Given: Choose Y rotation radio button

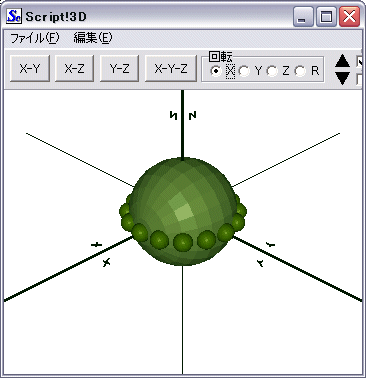Looking at the screenshot, I should coord(244,71).
